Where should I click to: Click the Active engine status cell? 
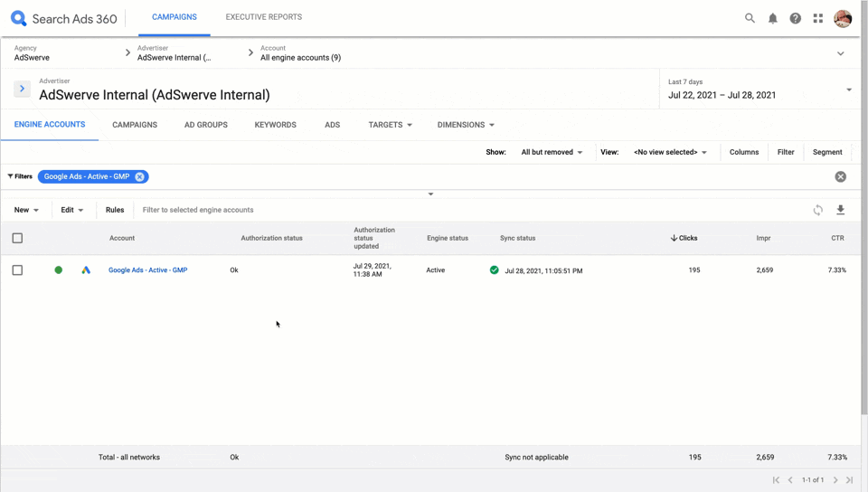(436, 270)
